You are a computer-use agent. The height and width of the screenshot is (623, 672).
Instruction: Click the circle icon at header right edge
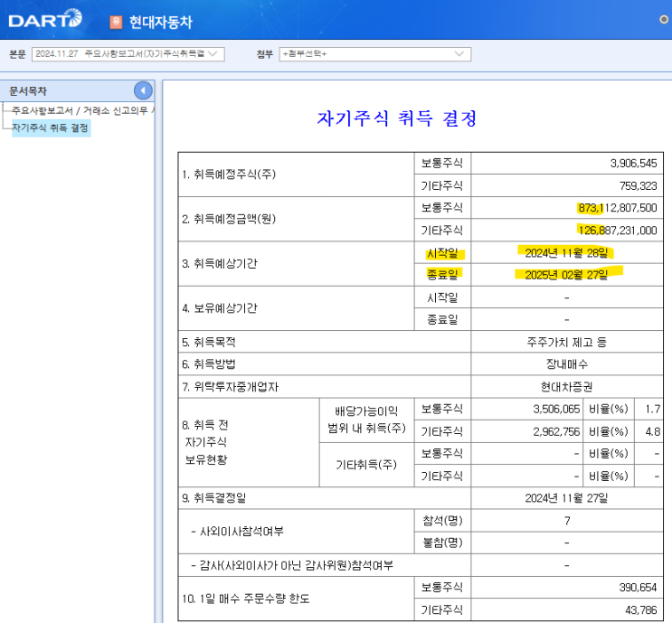pos(665,19)
